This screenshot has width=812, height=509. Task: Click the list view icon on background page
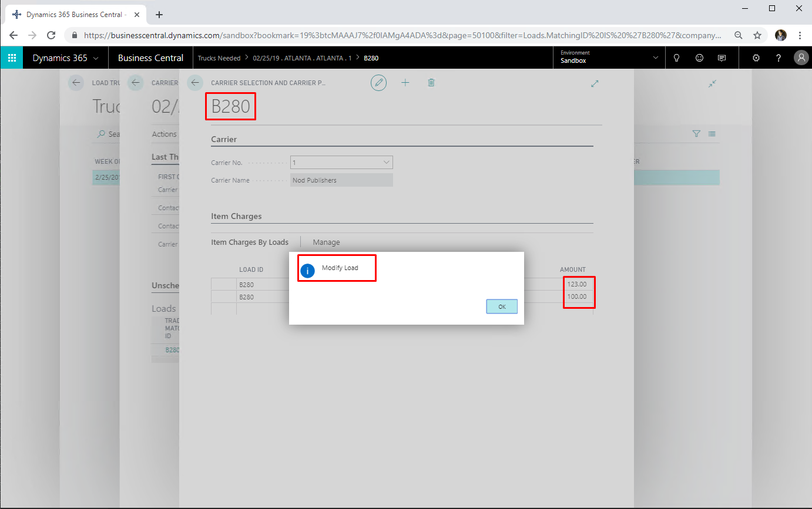[x=712, y=134]
